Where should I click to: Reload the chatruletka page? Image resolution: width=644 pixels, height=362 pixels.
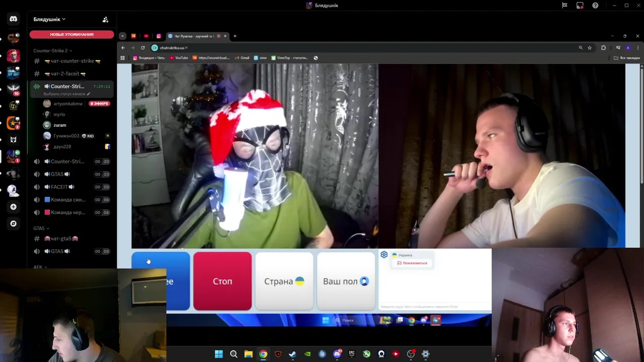pyautogui.click(x=143, y=48)
